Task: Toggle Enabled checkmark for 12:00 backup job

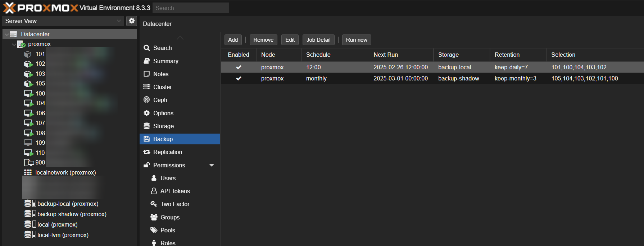Action: pos(239,67)
